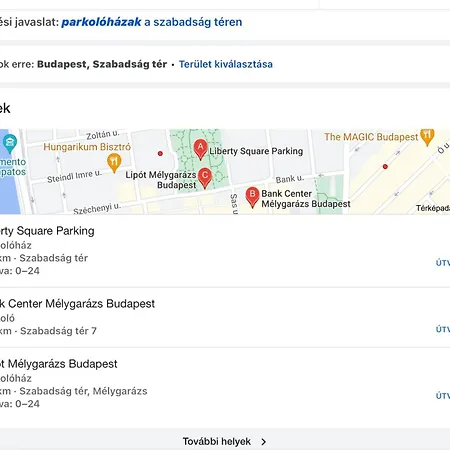Get directions for Bank Center Mélygarázs entry
The image size is (450, 450).
pyautogui.click(x=443, y=329)
